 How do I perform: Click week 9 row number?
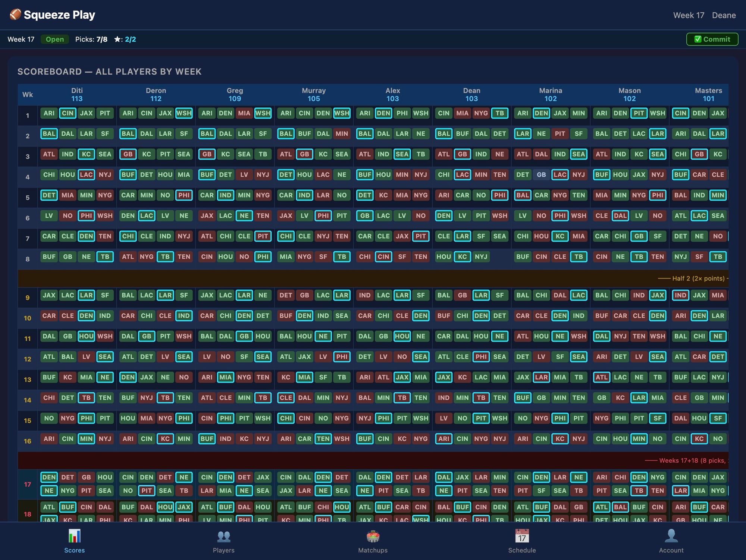click(x=28, y=298)
